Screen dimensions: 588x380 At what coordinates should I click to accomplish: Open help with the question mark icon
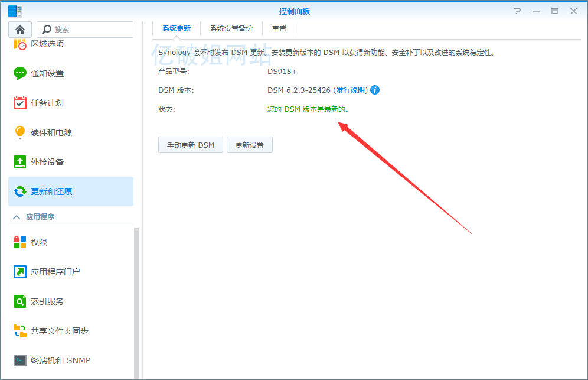click(x=518, y=11)
